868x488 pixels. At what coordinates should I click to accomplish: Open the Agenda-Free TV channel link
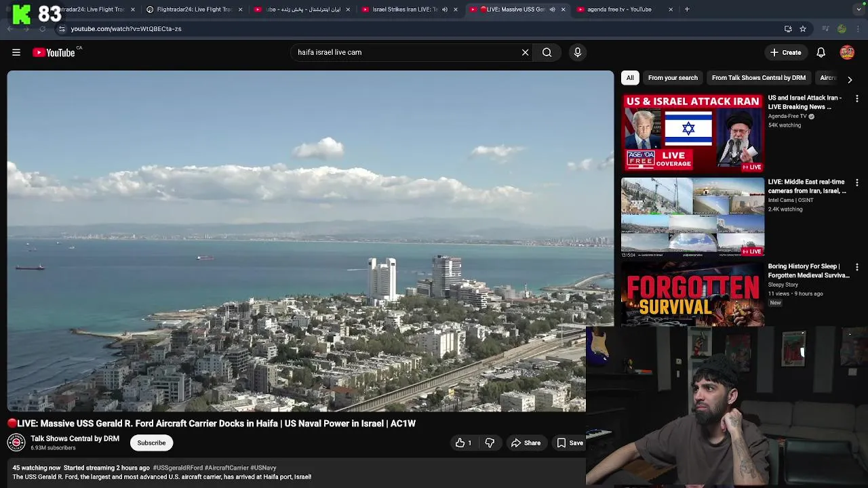(787, 117)
